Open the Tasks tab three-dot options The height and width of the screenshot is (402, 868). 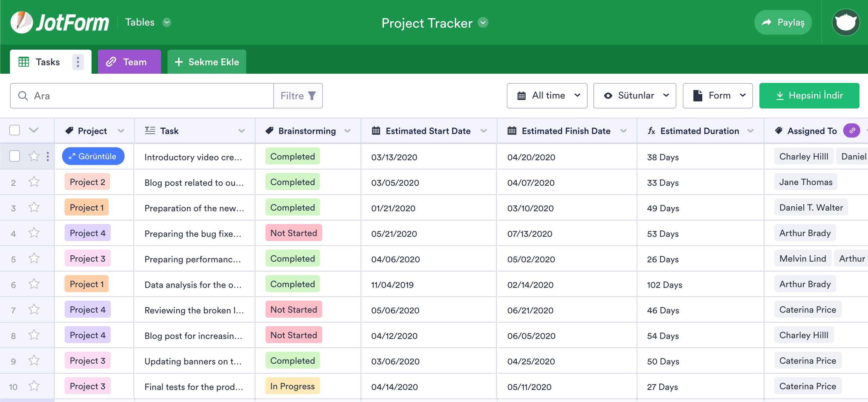click(x=78, y=62)
